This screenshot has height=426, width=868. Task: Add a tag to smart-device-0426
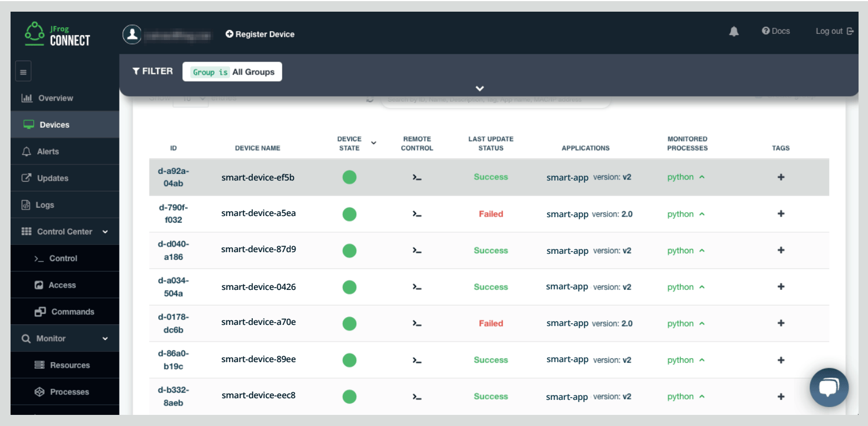point(781,287)
